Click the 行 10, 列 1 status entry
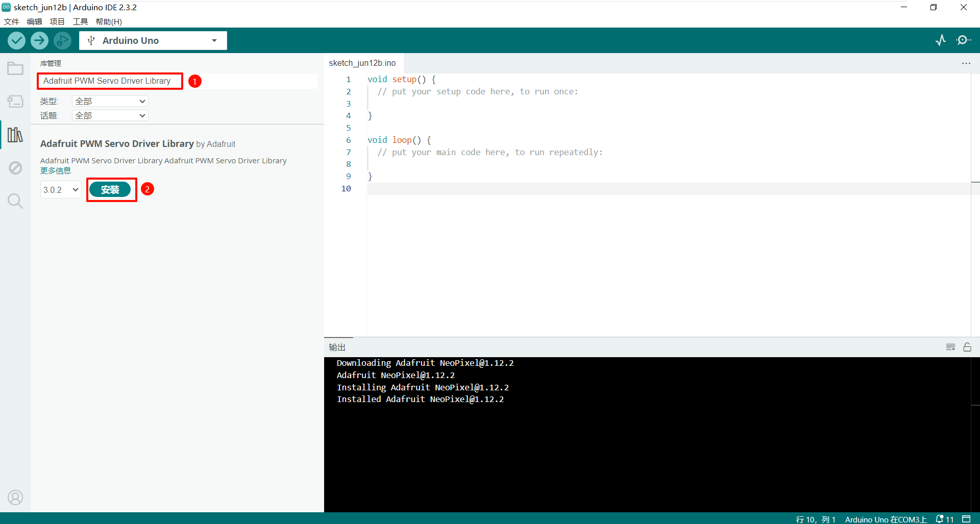This screenshot has height=524, width=980. 816,519
